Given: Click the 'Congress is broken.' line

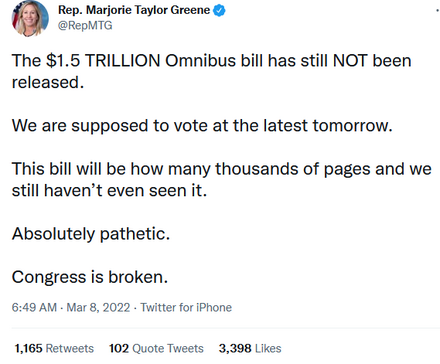Looking at the screenshot, I should point(90,277).
